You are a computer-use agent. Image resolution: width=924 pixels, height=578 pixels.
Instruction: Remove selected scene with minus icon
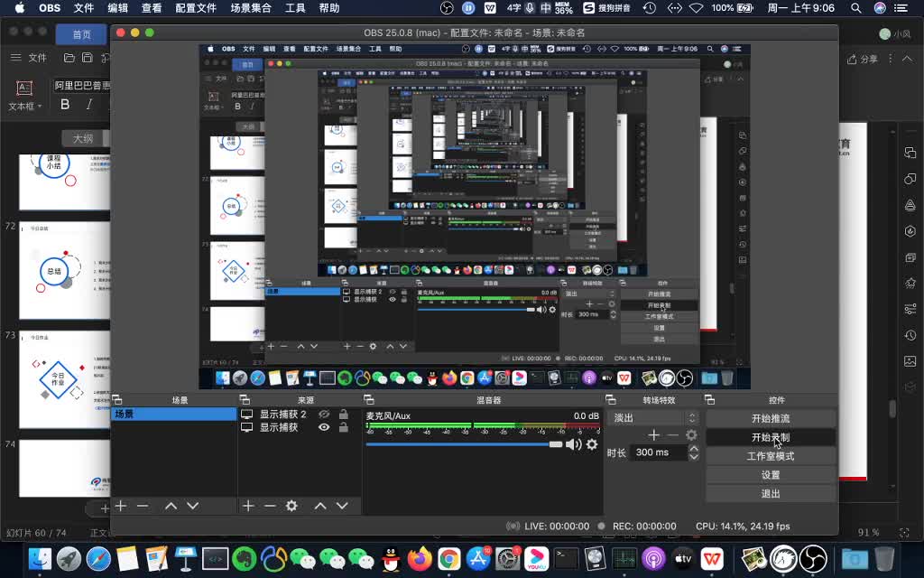coord(142,507)
